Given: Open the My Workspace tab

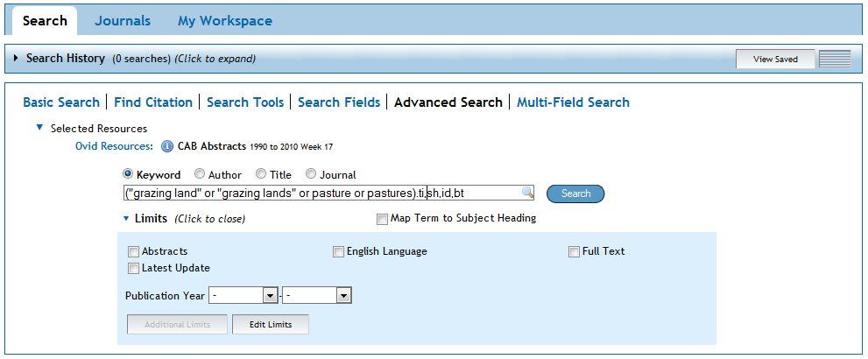Looking at the screenshot, I should coord(225,21).
